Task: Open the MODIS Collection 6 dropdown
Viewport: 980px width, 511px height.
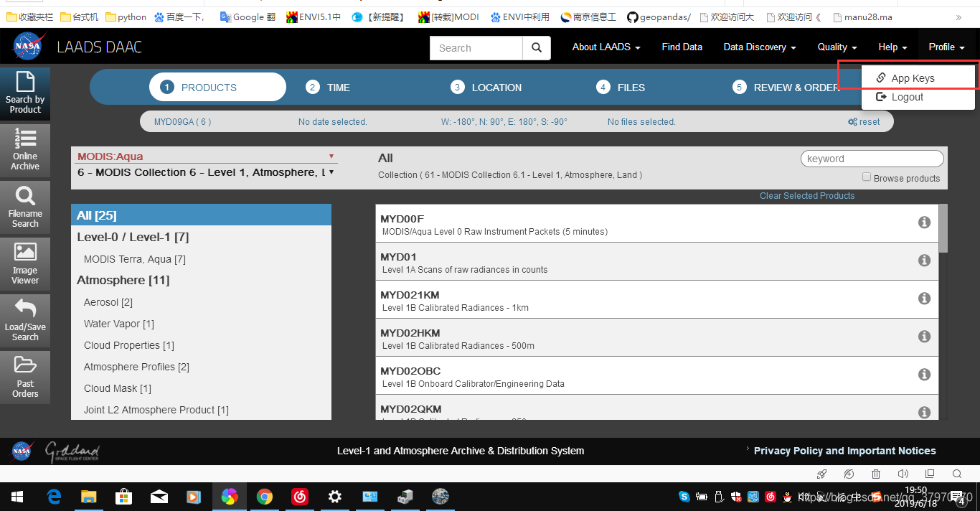Action: tap(205, 172)
